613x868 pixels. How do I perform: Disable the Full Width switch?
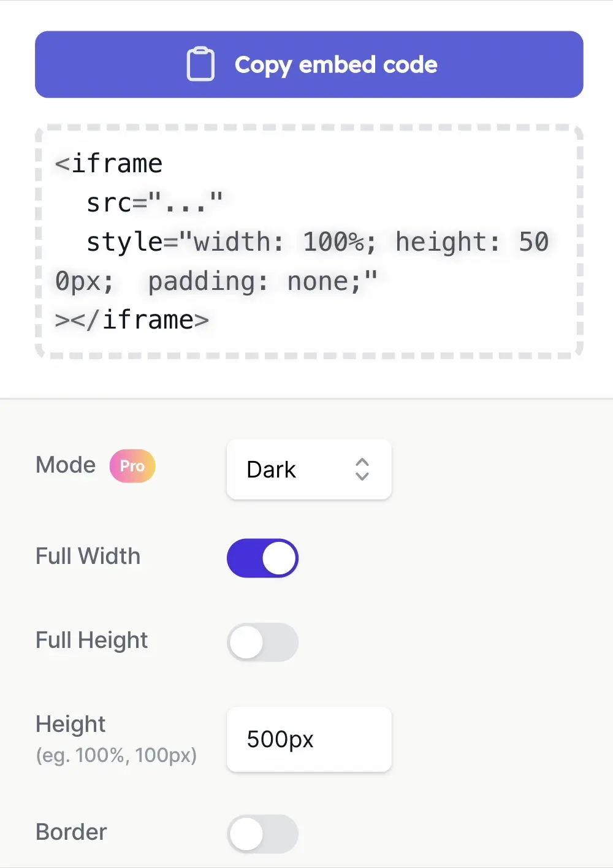point(262,558)
